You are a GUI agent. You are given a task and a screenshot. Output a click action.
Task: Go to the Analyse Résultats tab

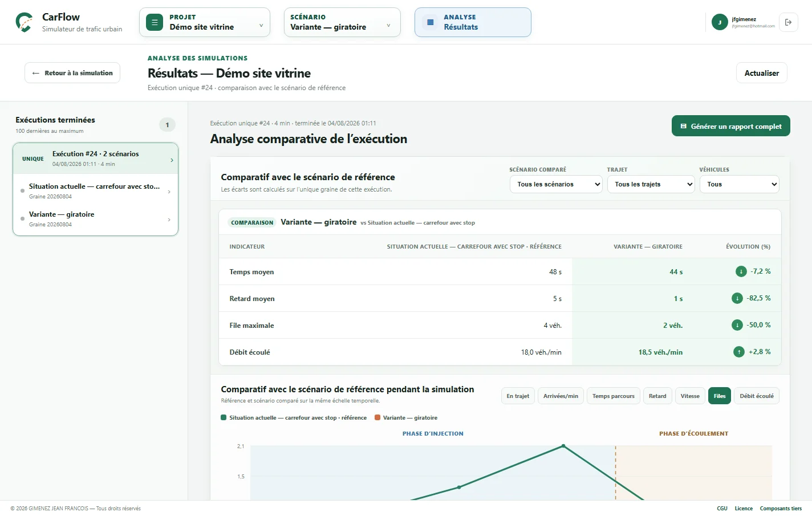[473, 22]
